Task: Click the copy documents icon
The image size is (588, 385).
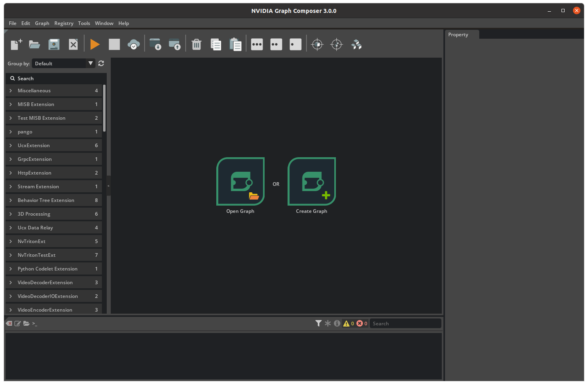Action: [x=216, y=44]
